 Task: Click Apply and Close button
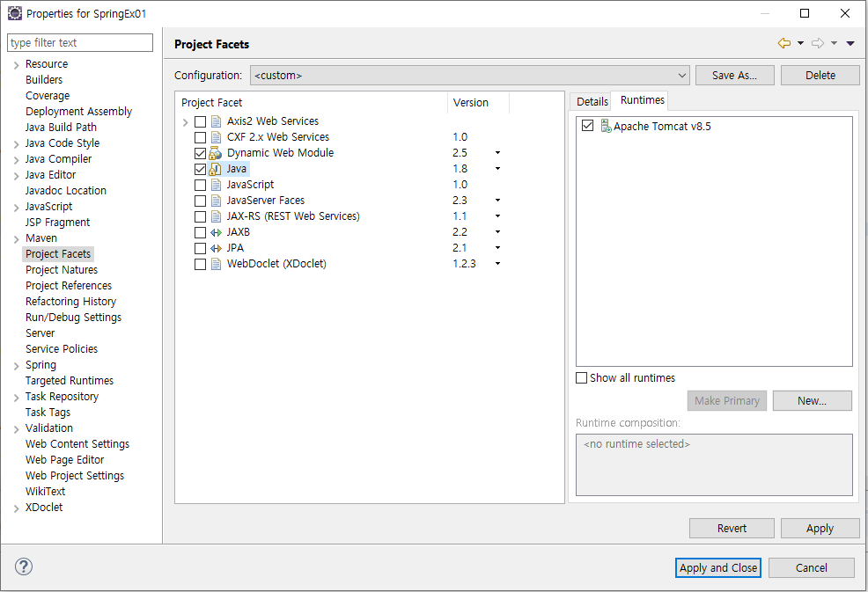[718, 567]
